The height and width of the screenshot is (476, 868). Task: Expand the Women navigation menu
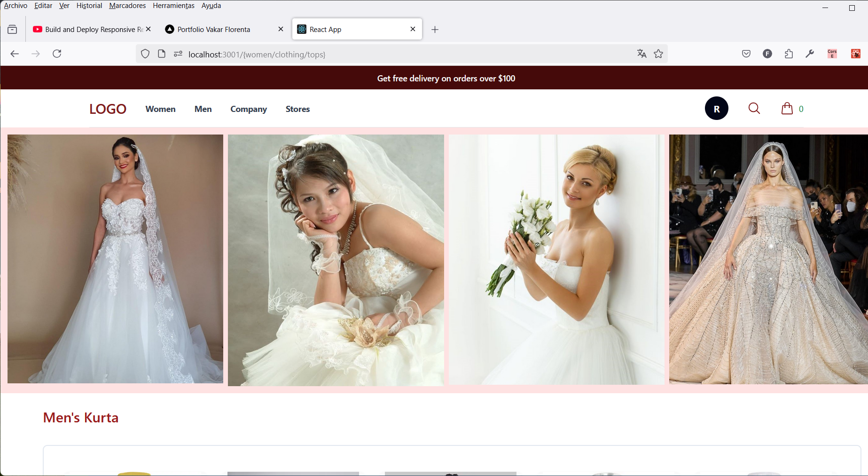pos(160,109)
